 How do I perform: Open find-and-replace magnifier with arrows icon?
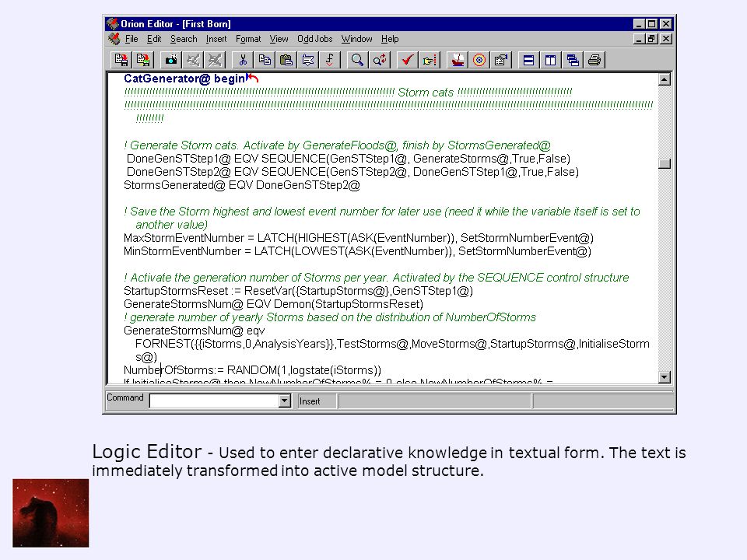pyautogui.click(x=380, y=60)
